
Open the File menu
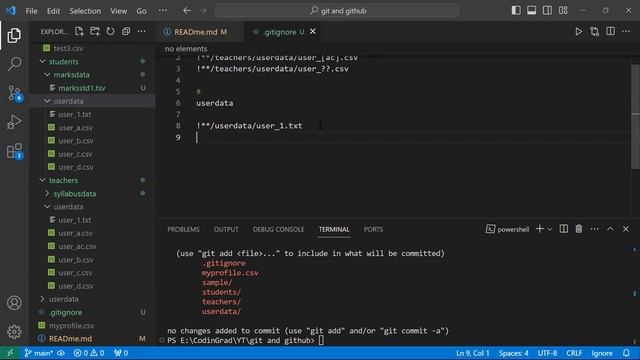[31, 11]
